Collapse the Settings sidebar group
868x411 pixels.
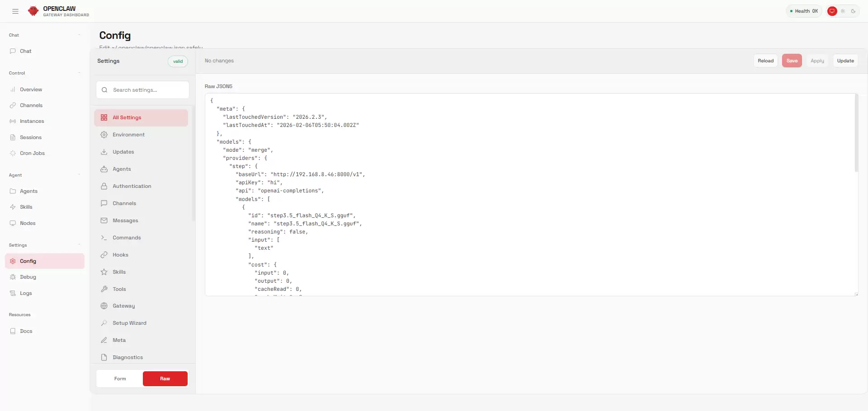pyautogui.click(x=79, y=245)
